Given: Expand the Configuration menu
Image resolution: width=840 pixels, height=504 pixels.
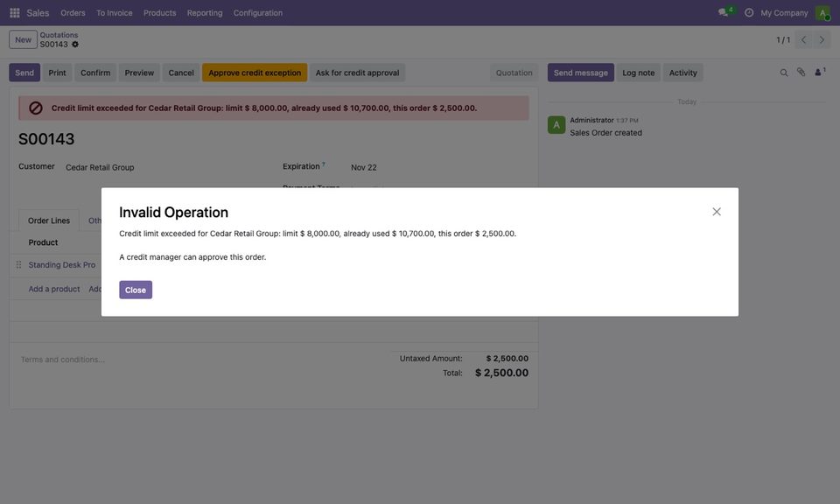Looking at the screenshot, I should click(257, 13).
